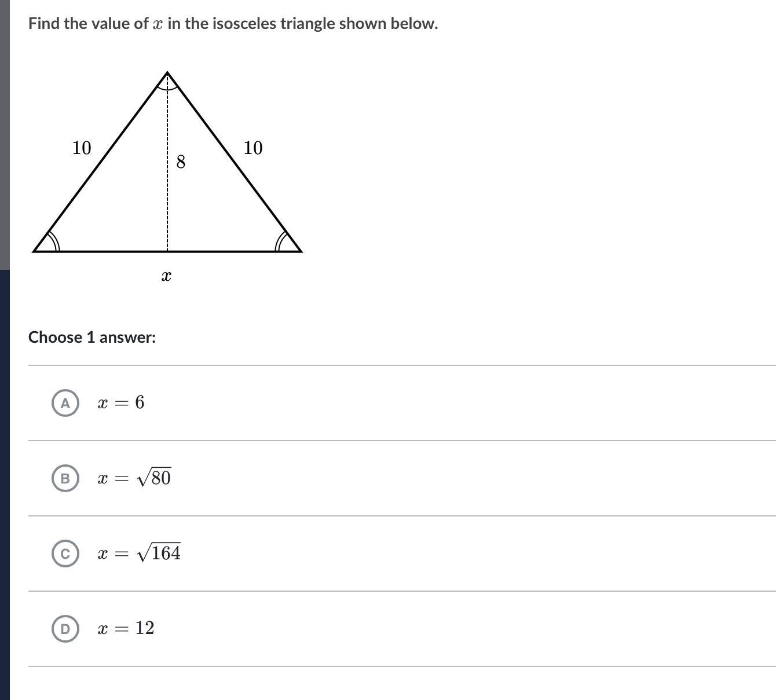Screen dimensions: 776x700
Task: Click the altitude label 8 inside the triangle
Action: click(181, 162)
